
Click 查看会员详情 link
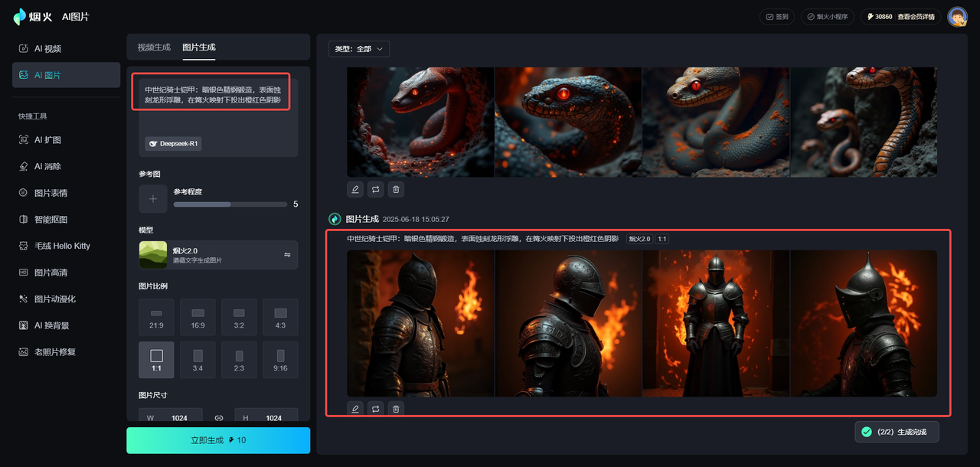pyautogui.click(x=916, y=16)
